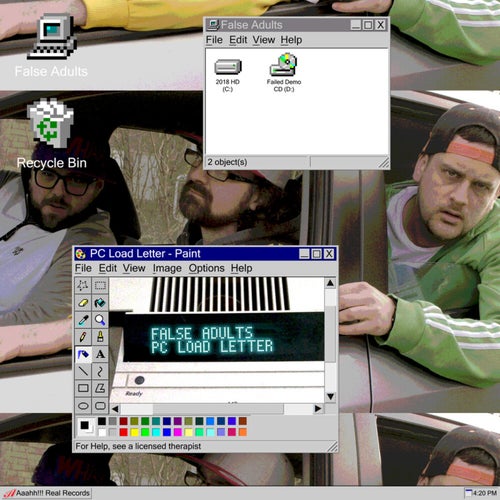Open Edit menu in False Adults window
This screenshot has height=500, width=500.
pos(238,40)
